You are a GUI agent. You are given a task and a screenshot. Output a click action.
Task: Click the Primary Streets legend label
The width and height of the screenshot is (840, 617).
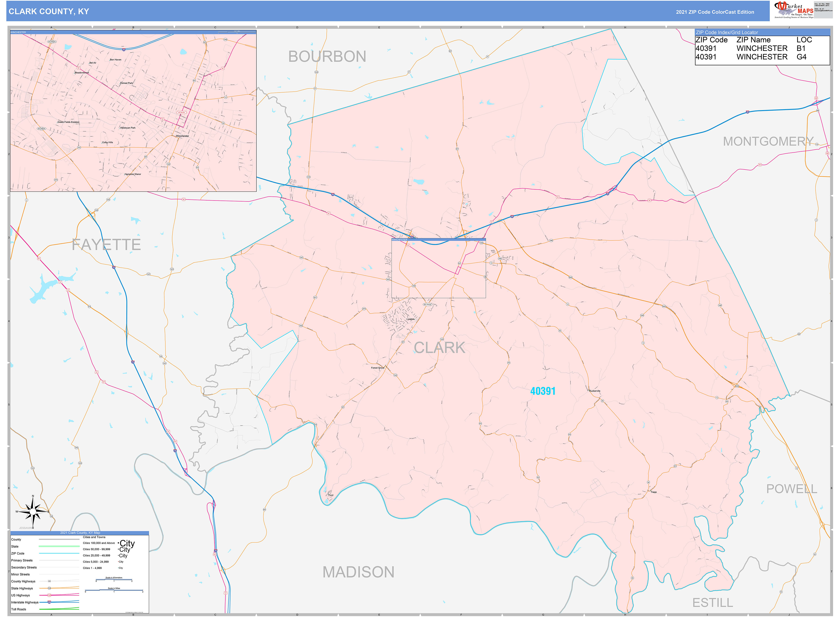[22, 560]
